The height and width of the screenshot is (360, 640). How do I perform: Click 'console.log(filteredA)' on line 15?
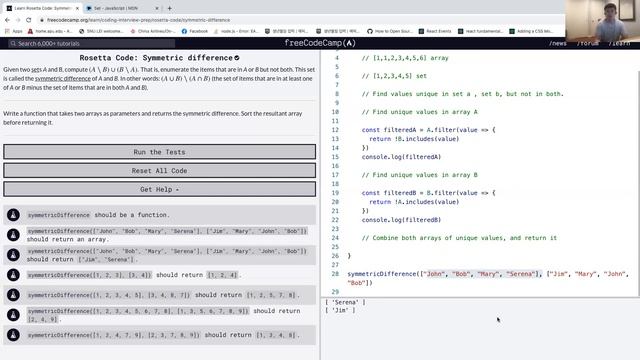pyautogui.click(x=401, y=157)
